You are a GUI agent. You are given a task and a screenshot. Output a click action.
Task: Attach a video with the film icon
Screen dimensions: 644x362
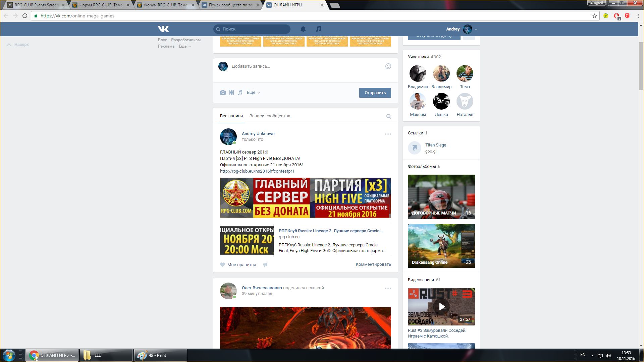tap(231, 93)
